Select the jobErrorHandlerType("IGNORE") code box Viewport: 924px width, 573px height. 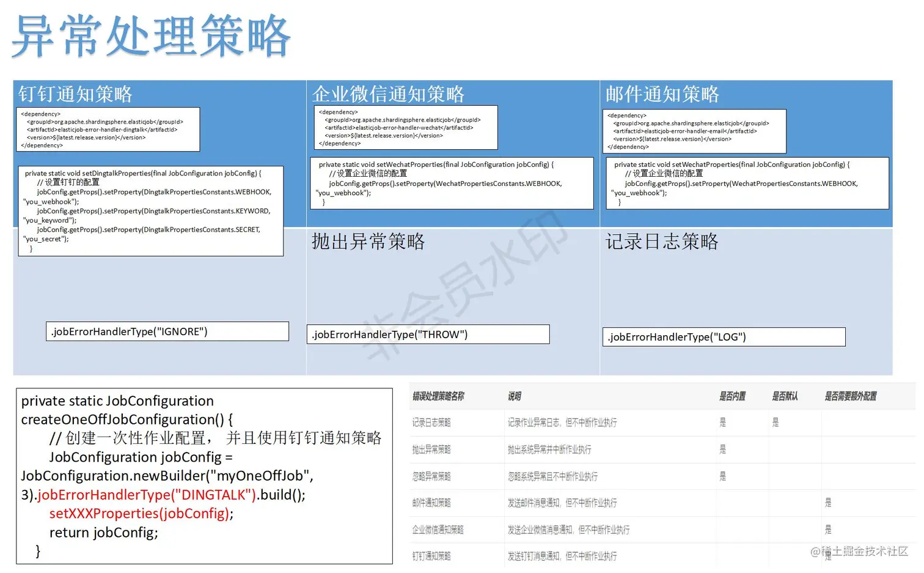click(x=166, y=331)
